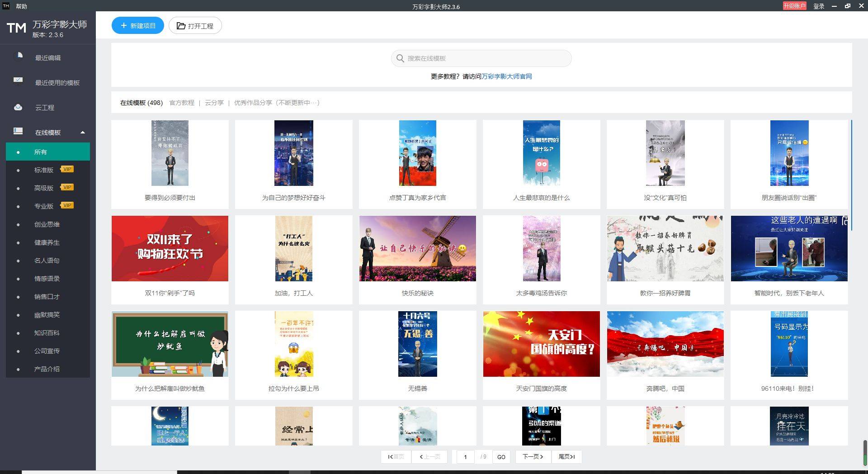The height and width of the screenshot is (474, 868).
Task: Collapse the 在线模板 section arrow
Action: 83,133
